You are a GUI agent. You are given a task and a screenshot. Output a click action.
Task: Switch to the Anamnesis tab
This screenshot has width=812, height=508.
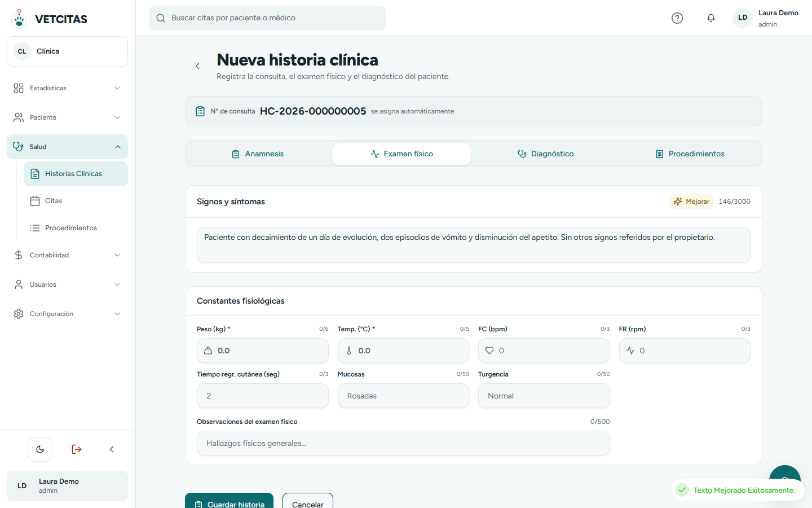tap(258, 154)
